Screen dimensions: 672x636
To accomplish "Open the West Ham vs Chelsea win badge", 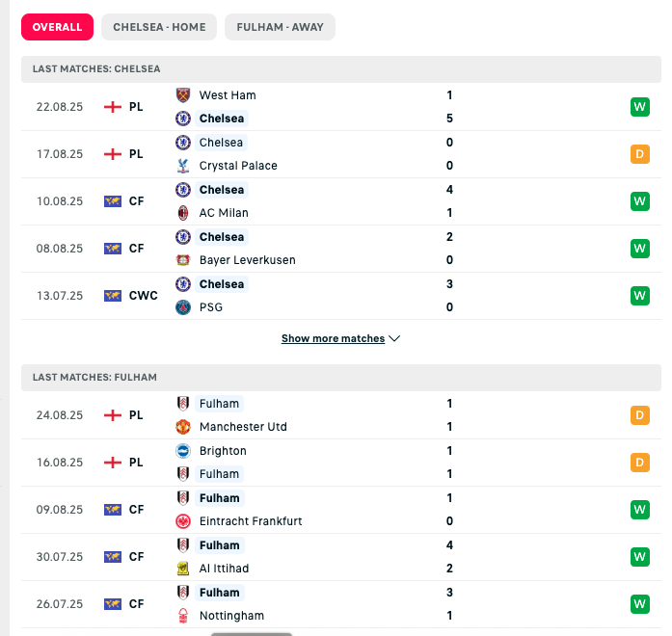I will [639, 107].
